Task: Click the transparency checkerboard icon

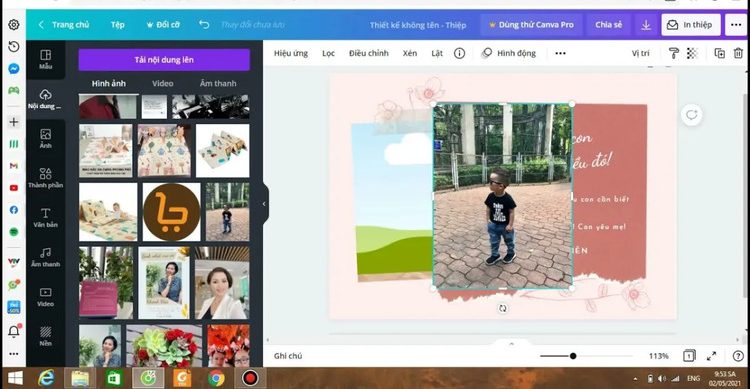Action: (692, 53)
